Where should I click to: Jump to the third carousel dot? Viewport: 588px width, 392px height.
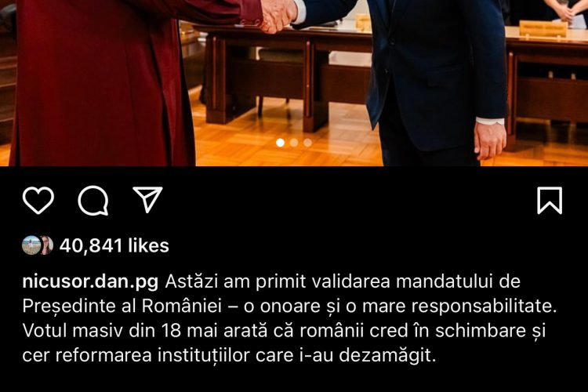(x=307, y=143)
